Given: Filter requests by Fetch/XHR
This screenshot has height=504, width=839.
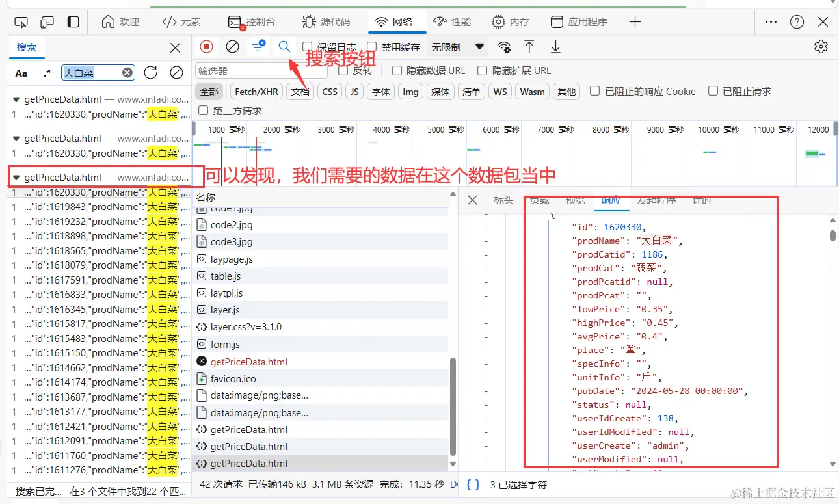Looking at the screenshot, I should [256, 92].
